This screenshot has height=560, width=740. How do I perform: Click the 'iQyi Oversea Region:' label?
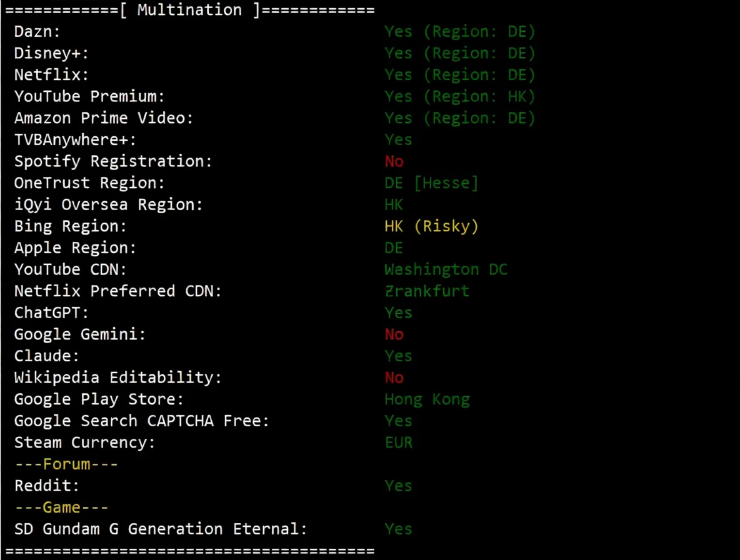pyautogui.click(x=109, y=205)
